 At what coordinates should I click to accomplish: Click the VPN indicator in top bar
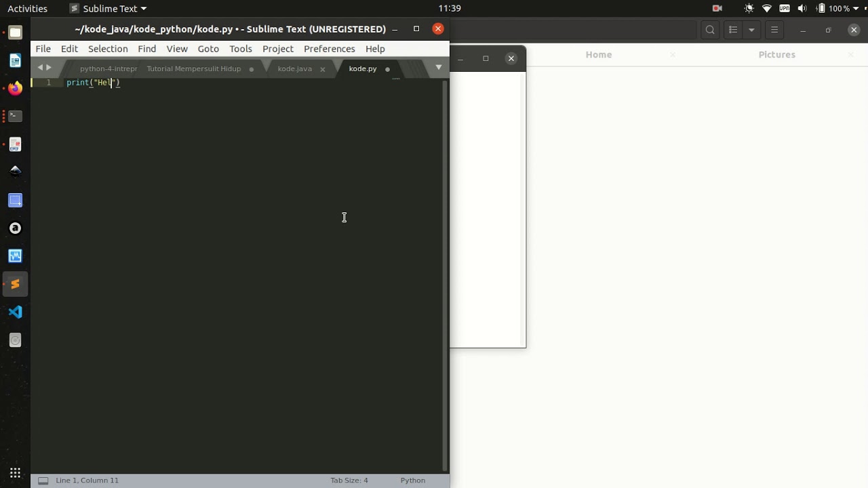click(785, 8)
